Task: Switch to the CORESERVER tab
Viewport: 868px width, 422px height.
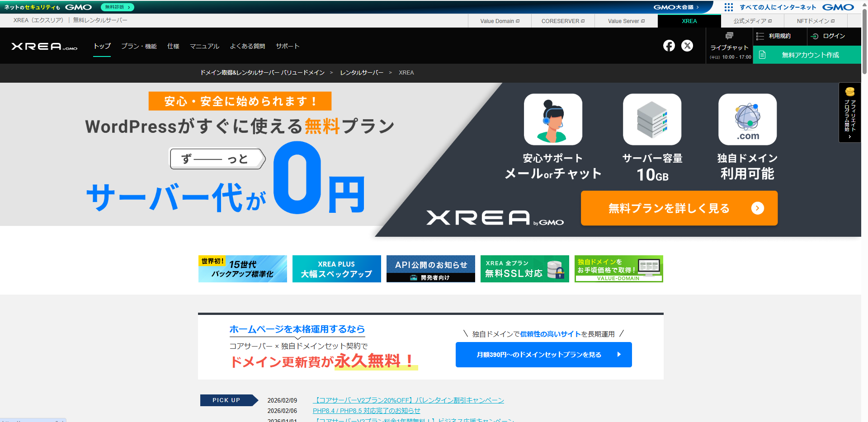Action: (563, 21)
